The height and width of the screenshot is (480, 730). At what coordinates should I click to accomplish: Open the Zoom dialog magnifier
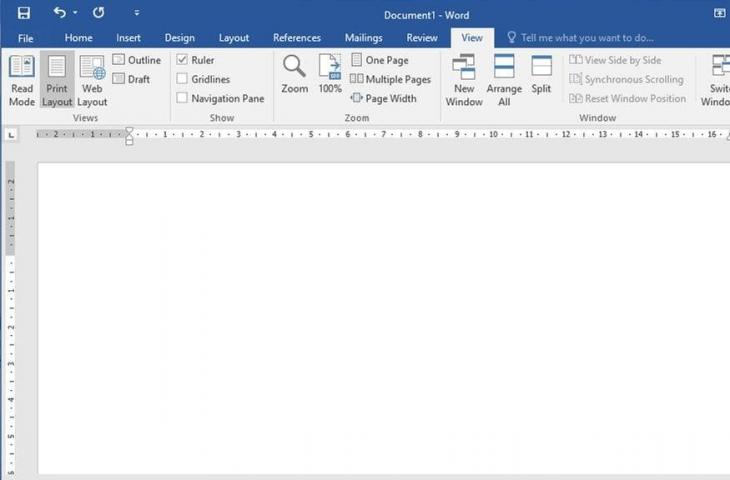point(294,74)
